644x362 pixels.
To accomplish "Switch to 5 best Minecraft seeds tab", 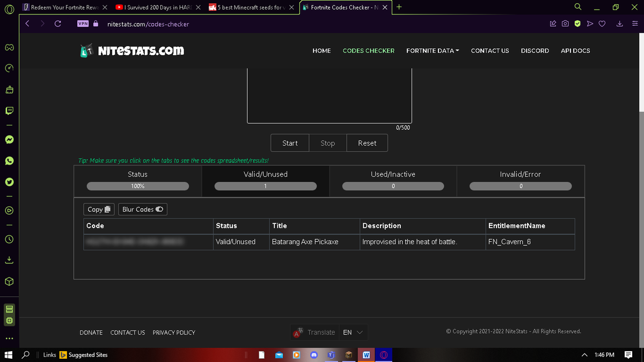I will (251, 8).
